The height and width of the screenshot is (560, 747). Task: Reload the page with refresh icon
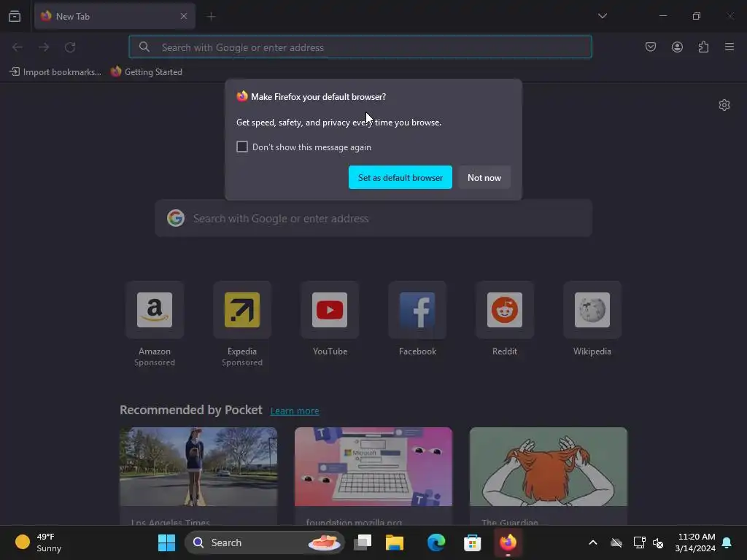[x=70, y=47]
